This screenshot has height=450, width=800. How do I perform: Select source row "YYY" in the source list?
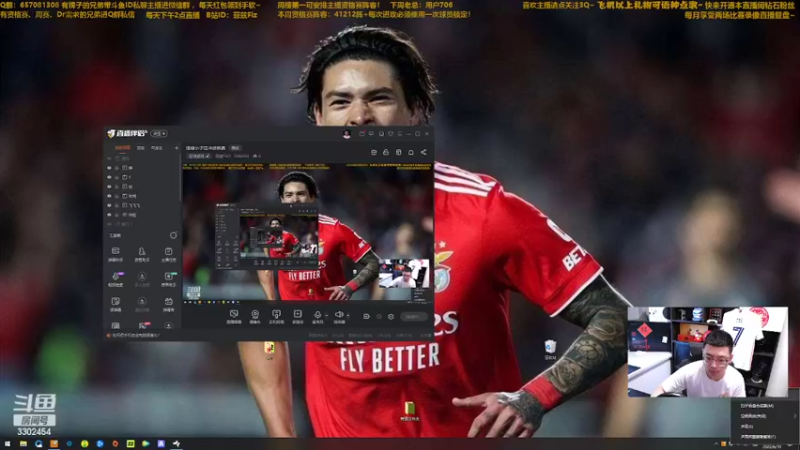[144, 205]
